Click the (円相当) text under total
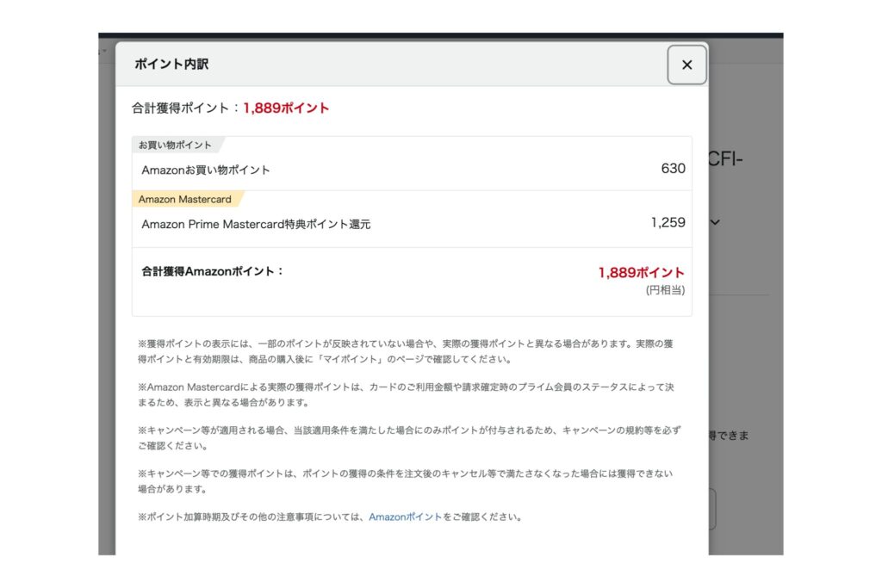Screen dimensions: 882x588 [665, 290]
